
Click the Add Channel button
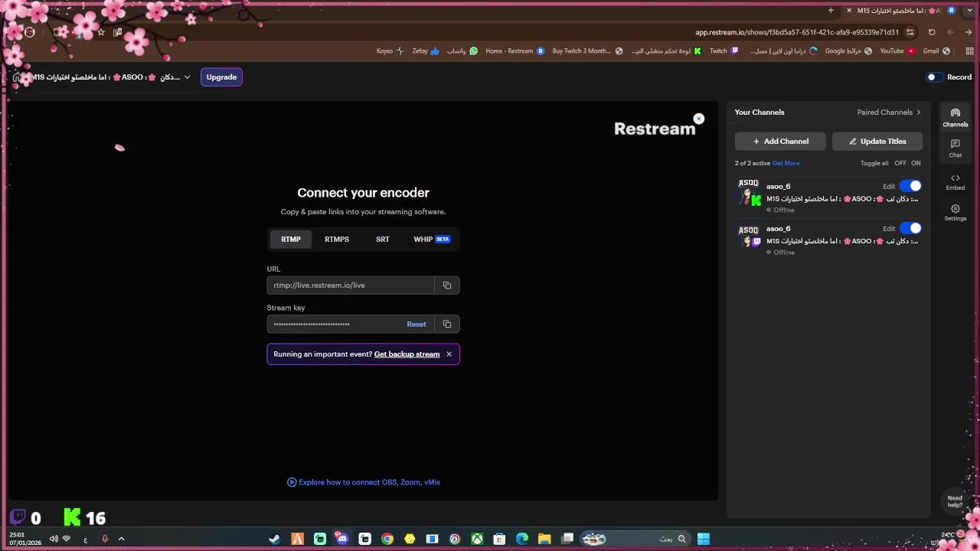780,142
